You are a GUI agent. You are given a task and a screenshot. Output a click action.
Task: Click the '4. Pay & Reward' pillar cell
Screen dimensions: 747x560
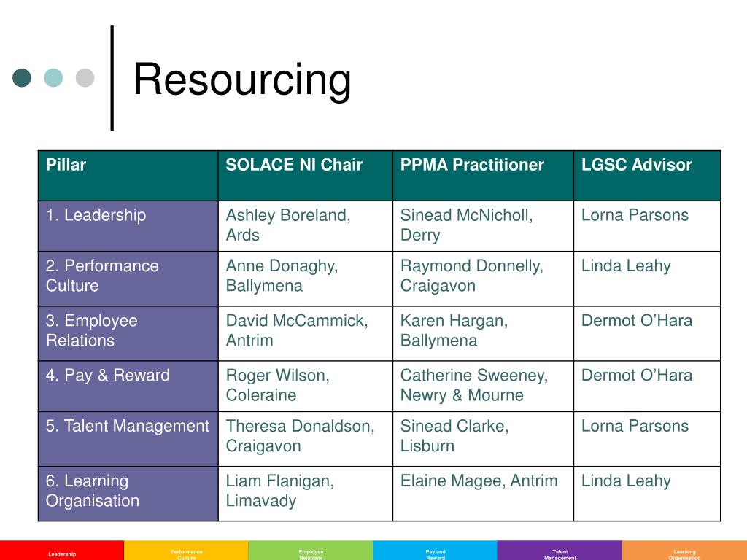pos(128,386)
